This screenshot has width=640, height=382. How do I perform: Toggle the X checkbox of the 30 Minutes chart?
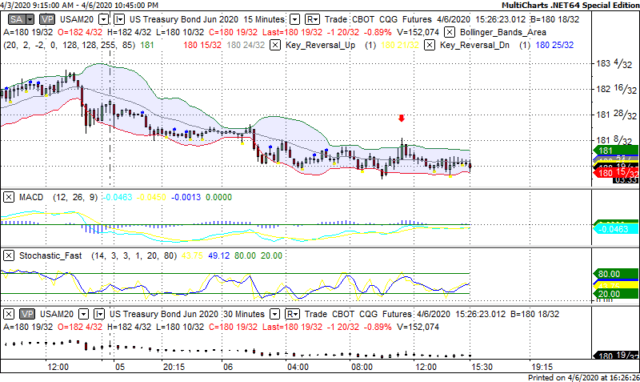pyautogui.click(x=9, y=314)
